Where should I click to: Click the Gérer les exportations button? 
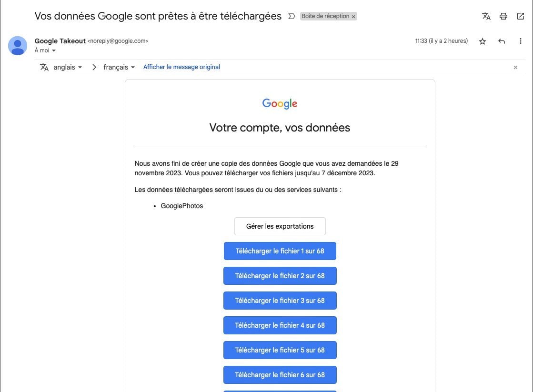280,226
